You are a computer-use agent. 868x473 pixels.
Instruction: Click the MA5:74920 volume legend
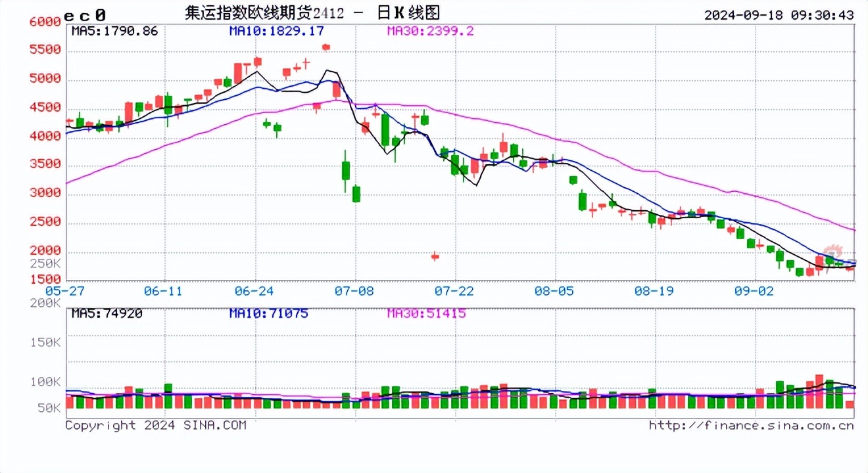[107, 313]
